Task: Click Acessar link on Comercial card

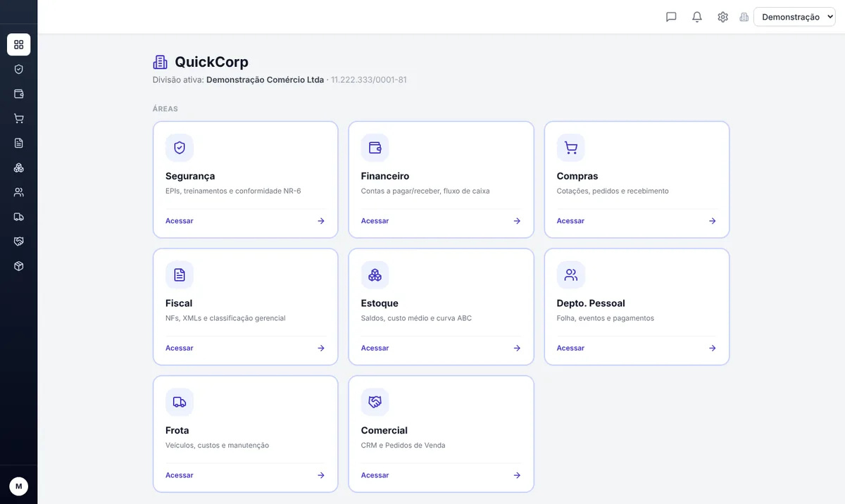Action: 375,475
